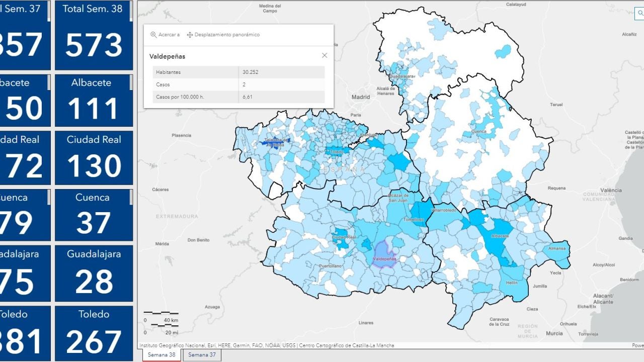Click scrollbar on Albacete 111 card
Screen dimensions: 644x362
point(131,82)
